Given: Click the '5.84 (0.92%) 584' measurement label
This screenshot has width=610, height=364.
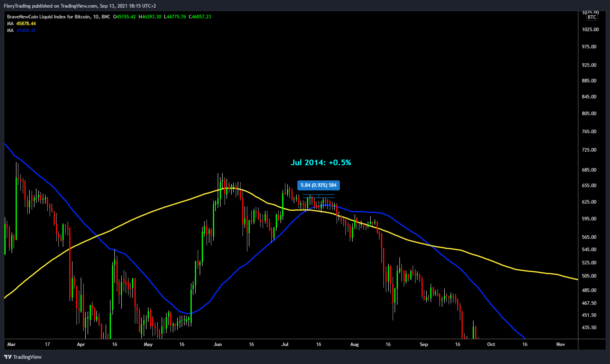Looking at the screenshot, I should [x=319, y=185].
